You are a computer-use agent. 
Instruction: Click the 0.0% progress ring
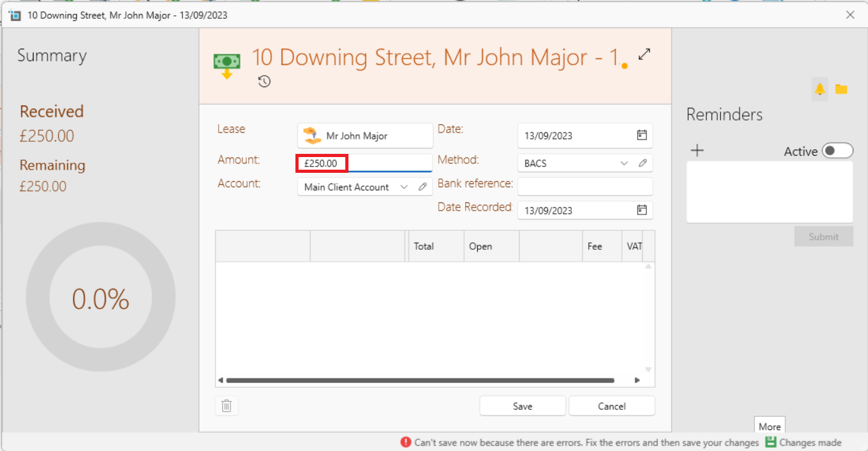100,297
